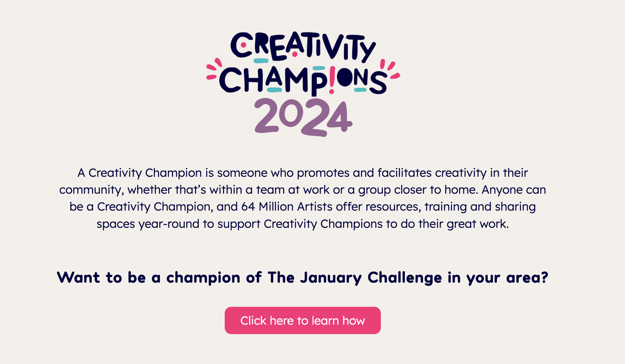Screen dimensions: 625x364
Task: Click the teal dash beneath the R in CREATIVITY
Action: [x=261, y=61]
